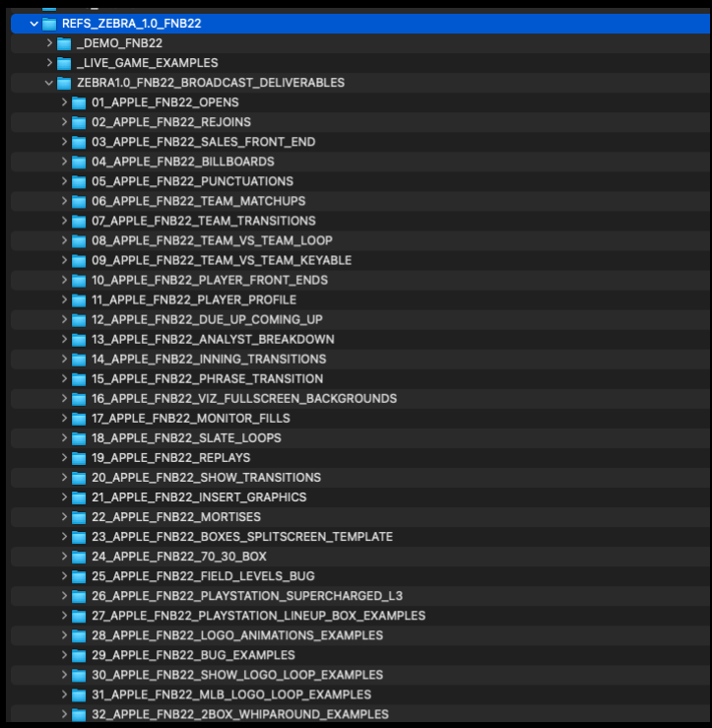Screen dimensions: 712x728
Task: Click folder icon of 13_APPLE_FNB22_ANALYST_BREAKDOWN
Action: [79, 340]
